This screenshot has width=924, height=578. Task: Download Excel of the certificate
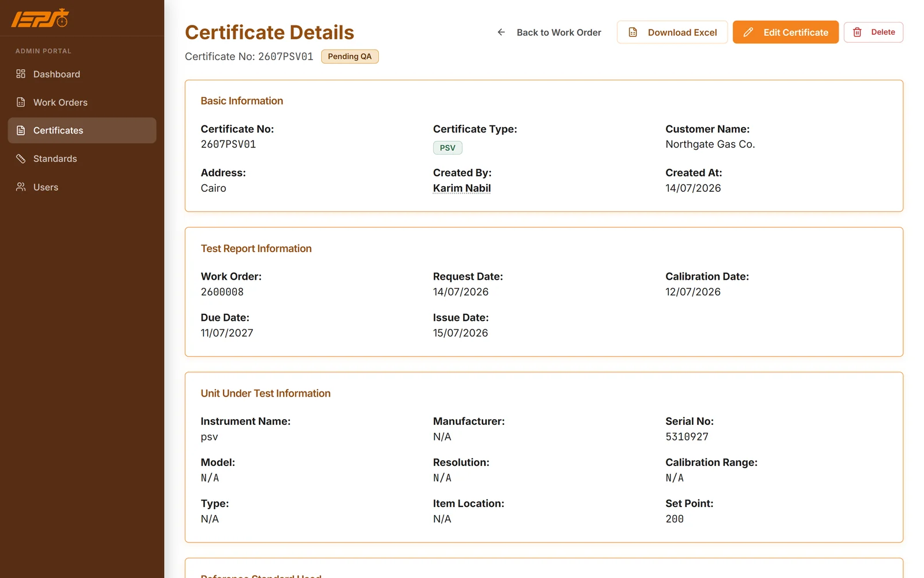(x=672, y=32)
